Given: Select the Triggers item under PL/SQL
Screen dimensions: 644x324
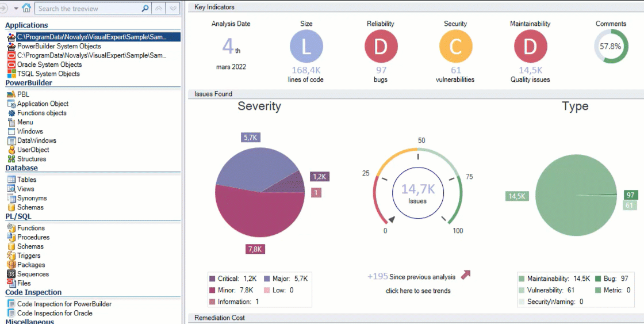Looking at the screenshot, I should point(29,256).
